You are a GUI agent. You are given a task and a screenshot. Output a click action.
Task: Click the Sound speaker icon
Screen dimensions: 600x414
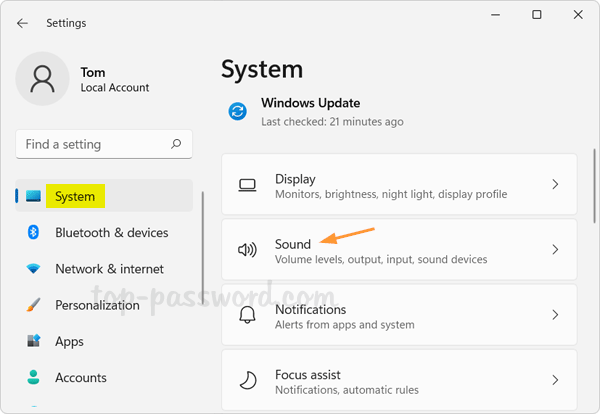click(247, 250)
